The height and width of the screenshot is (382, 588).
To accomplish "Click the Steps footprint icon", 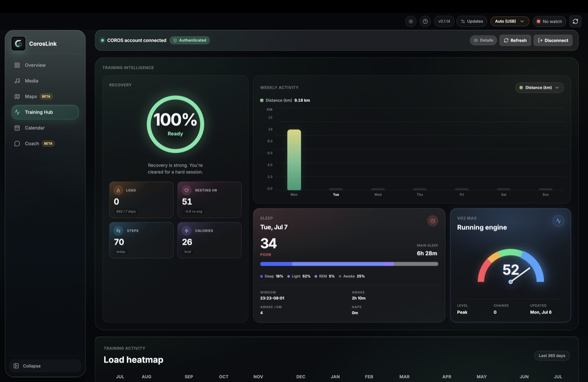I will click(118, 230).
